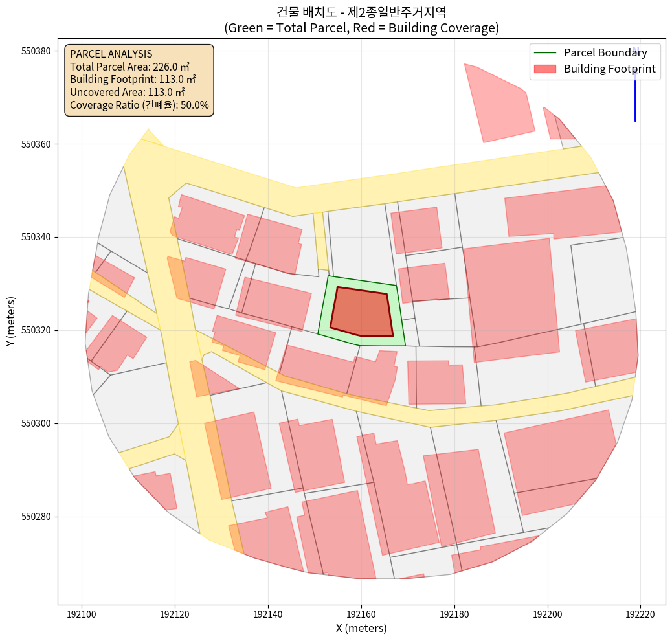
Task: Click the green Parcel Boundary legend line
Action: tap(546, 52)
